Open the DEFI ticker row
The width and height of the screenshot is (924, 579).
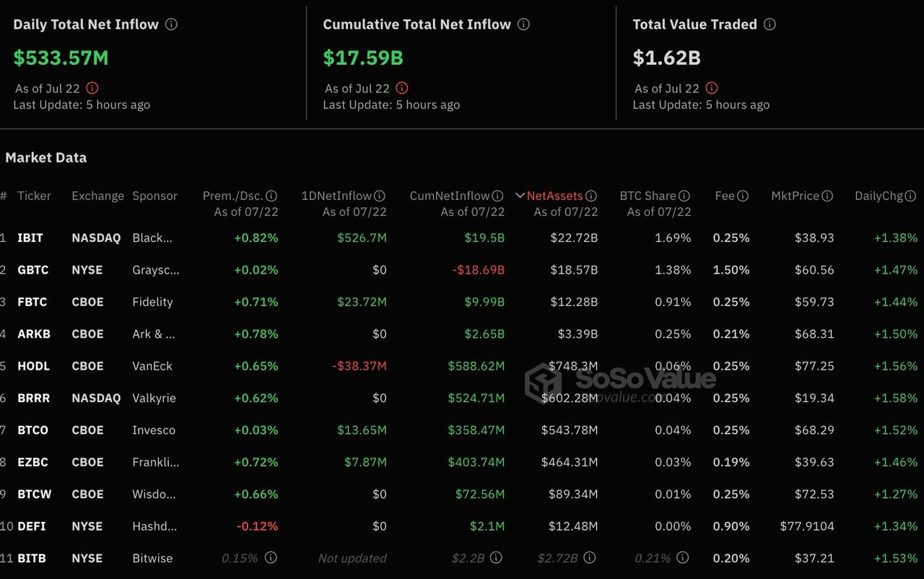(32, 526)
